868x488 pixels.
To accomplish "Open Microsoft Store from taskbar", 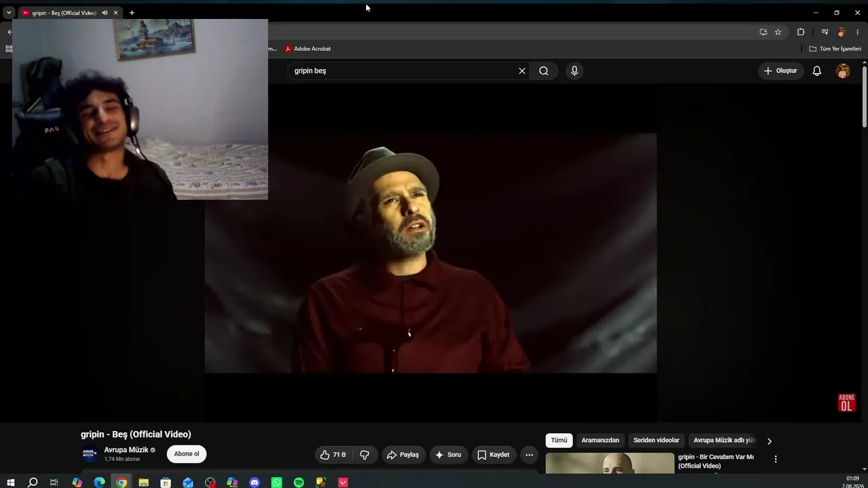I will click(165, 483).
